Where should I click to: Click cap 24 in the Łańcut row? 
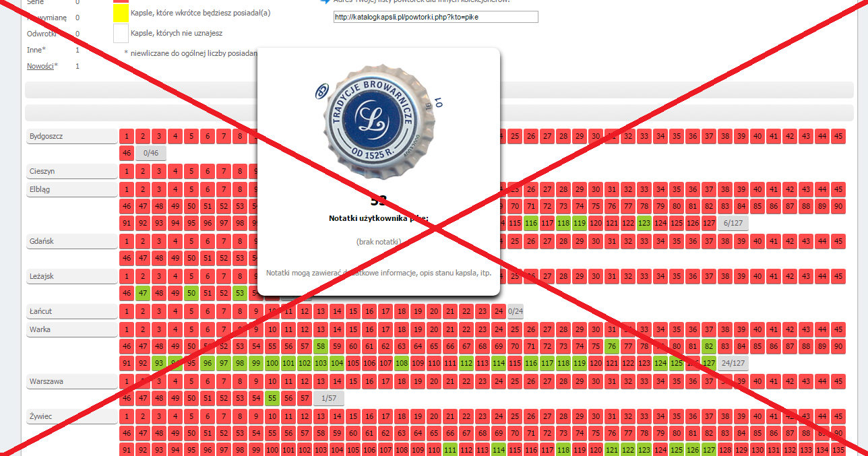499,311
